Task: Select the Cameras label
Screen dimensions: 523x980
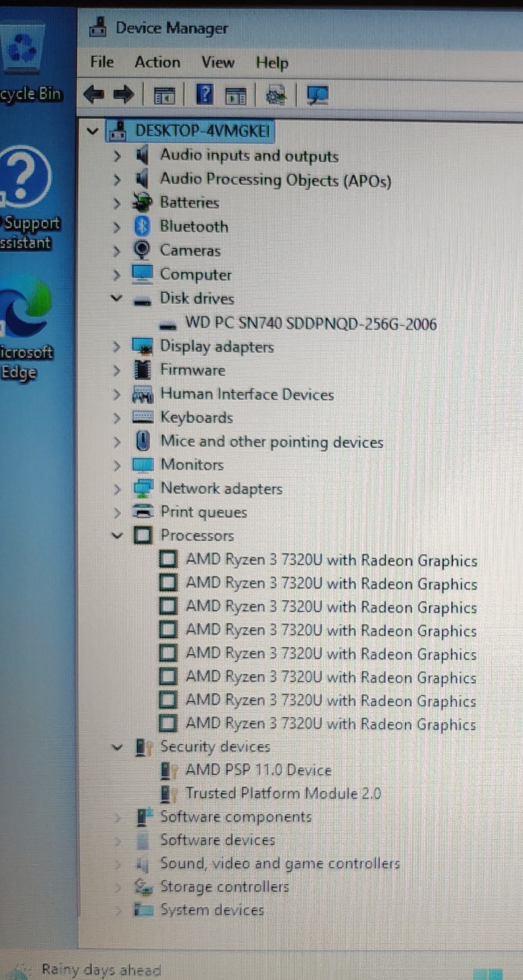Action: (x=190, y=250)
